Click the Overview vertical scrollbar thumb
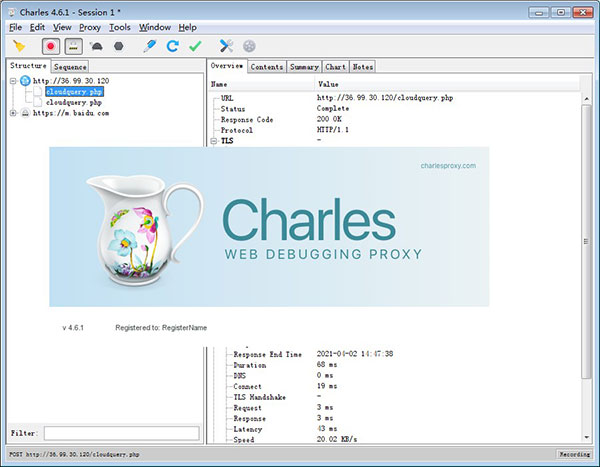The image size is (600, 467). pos(586,242)
